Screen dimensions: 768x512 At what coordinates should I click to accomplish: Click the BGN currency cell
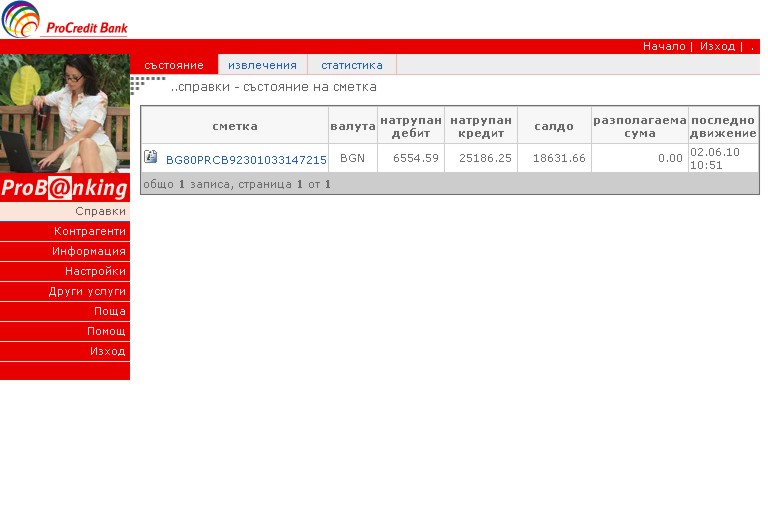coord(353,158)
